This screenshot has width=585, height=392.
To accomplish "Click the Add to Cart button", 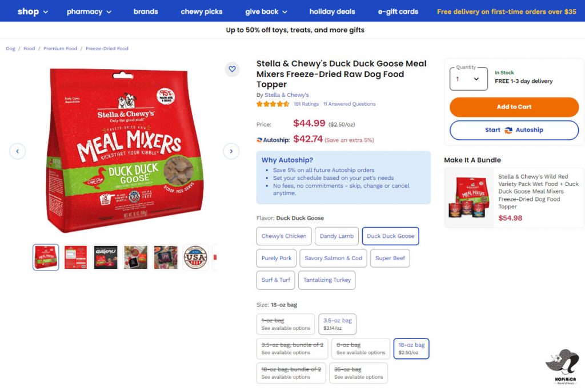I will pyautogui.click(x=514, y=107).
